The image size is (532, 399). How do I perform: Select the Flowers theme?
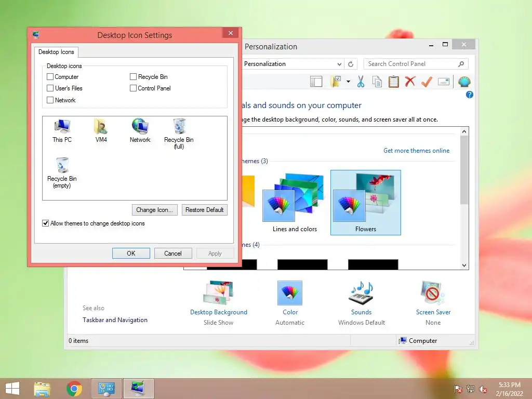tap(366, 203)
